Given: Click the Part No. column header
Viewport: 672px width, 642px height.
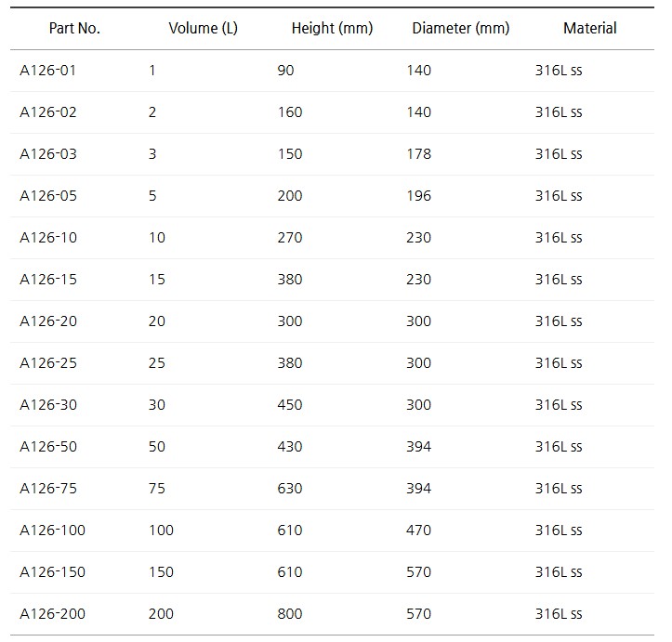Looking at the screenshot, I should coord(74,28).
